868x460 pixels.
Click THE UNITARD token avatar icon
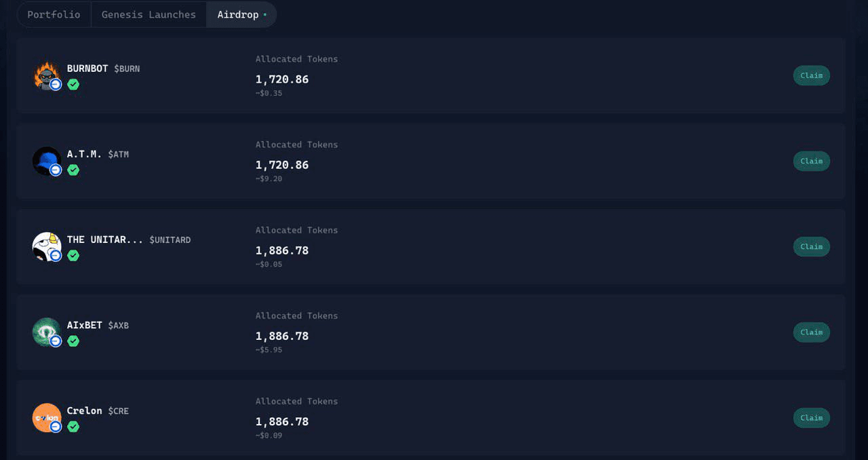pos(46,246)
